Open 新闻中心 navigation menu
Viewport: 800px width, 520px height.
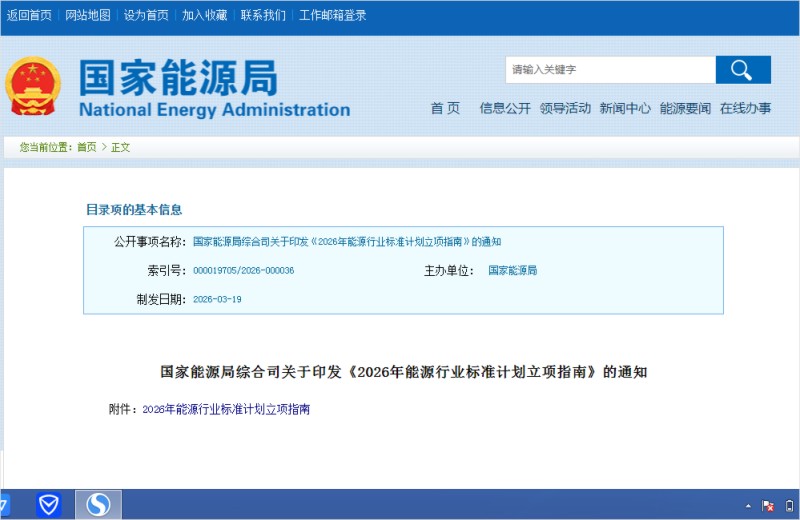(625, 108)
